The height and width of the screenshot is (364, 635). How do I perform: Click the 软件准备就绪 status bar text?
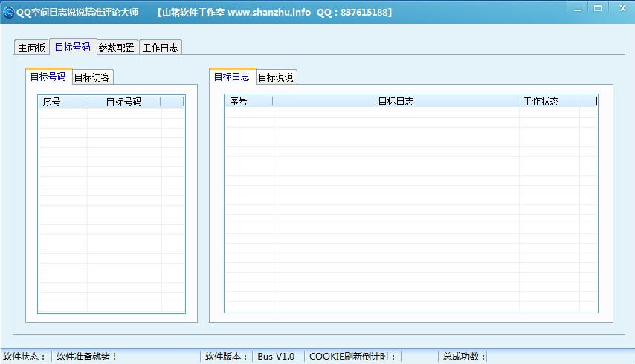[x=88, y=357]
